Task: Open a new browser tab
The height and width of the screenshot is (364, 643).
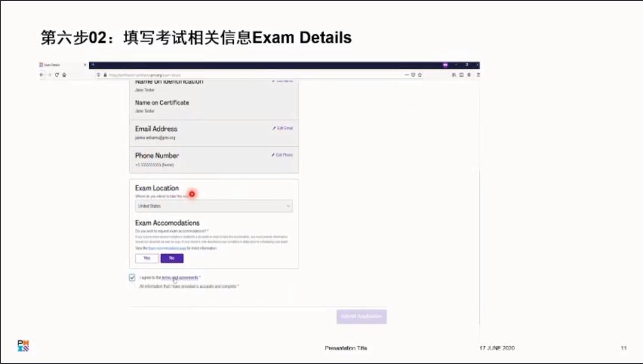Action: (93, 65)
